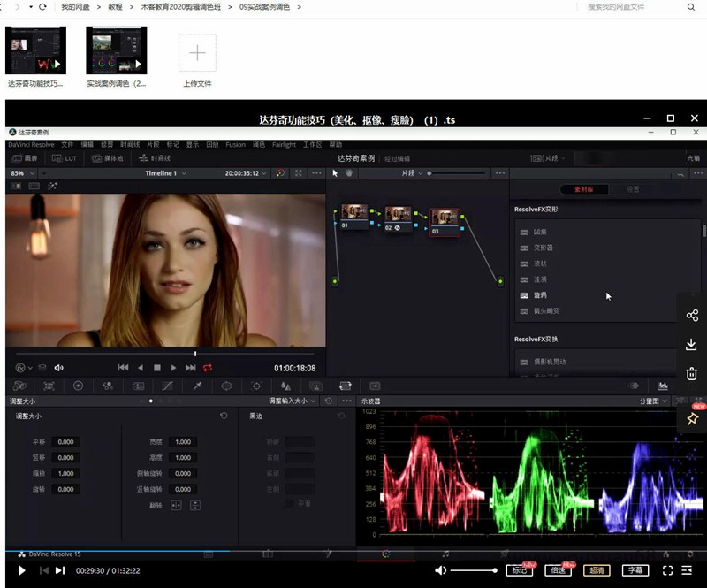The height and width of the screenshot is (588, 707).
Task: Enter fullscreen mode in the video player
Action: pos(667,570)
